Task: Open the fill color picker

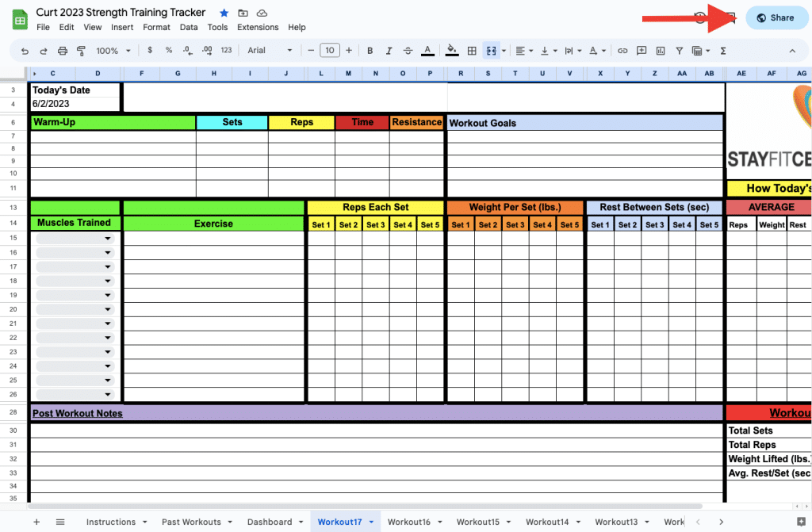Action: (x=452, y=51)
